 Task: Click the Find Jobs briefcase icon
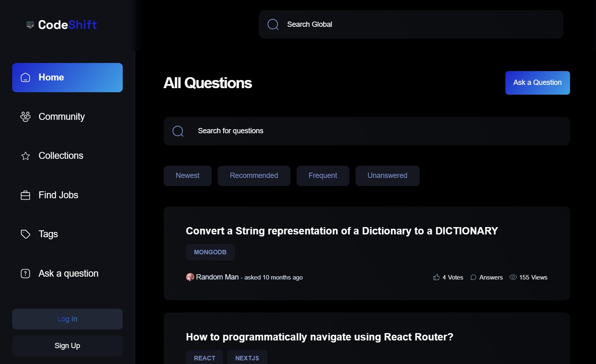(25, 195)
